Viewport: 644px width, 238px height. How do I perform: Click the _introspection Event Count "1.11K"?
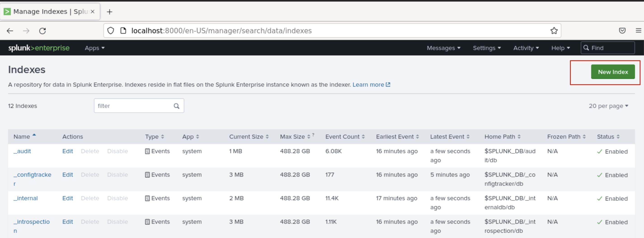click(331, 222)
